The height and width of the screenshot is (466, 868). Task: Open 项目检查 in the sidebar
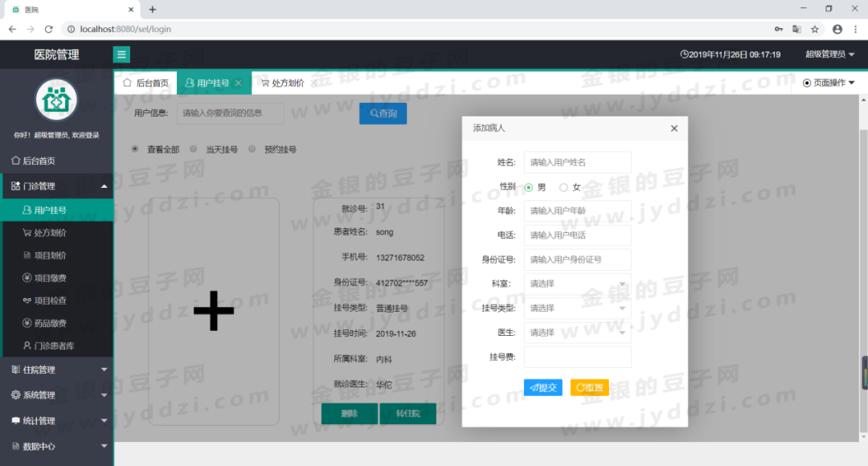pos(56,300)
